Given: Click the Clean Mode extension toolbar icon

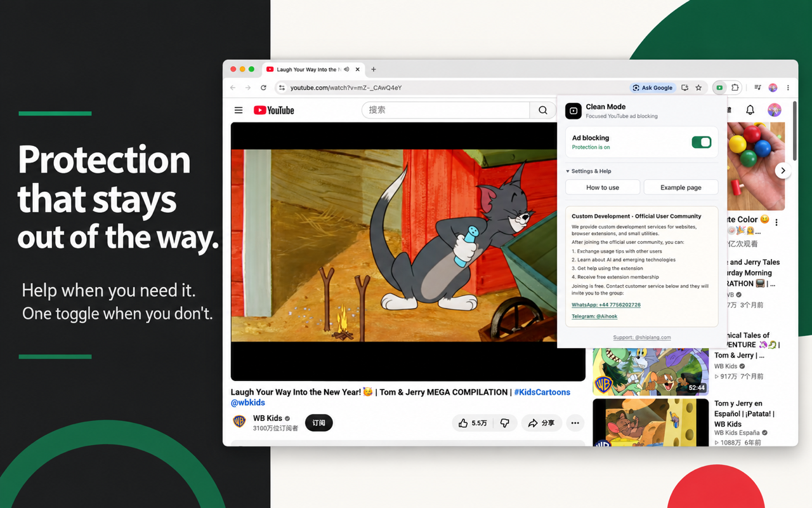Looking at the screenshot, I should pos(719,88).
